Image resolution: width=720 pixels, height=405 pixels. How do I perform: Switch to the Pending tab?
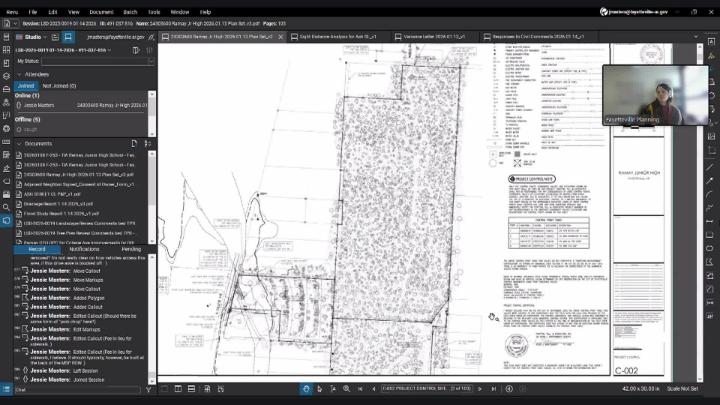[131, 248]
